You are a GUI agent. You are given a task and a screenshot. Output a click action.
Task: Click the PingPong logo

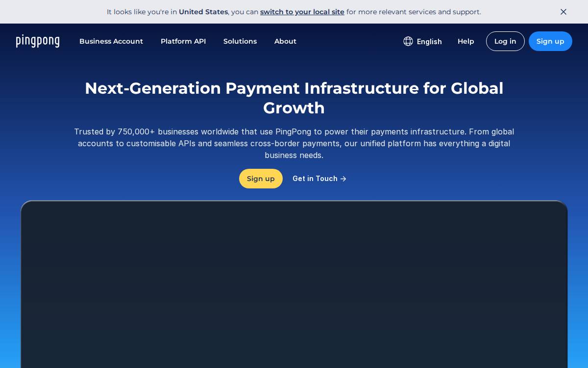(x=38, y=41)
